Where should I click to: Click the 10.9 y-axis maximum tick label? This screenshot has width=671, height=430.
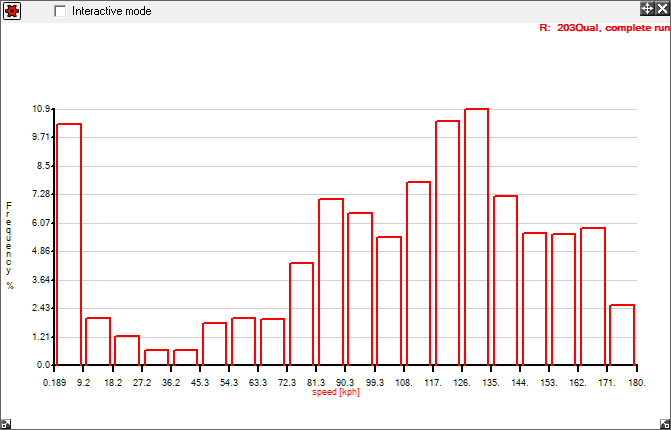(x=40, y=108)
